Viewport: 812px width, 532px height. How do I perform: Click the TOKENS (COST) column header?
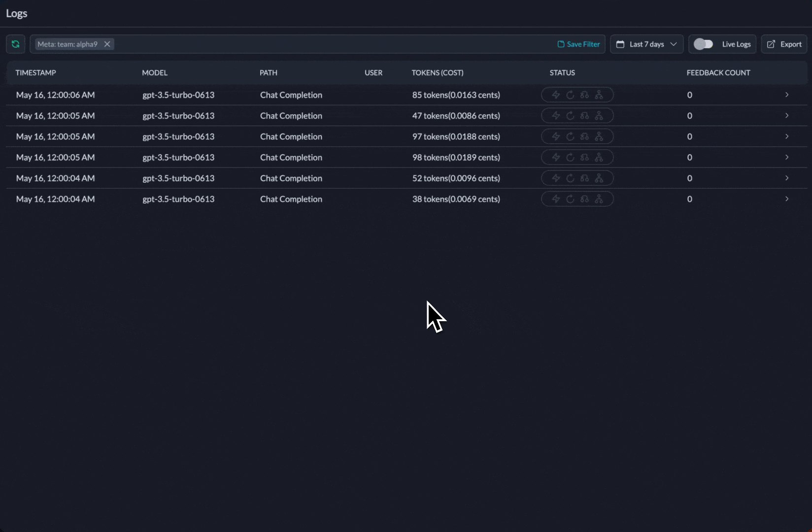438,72
